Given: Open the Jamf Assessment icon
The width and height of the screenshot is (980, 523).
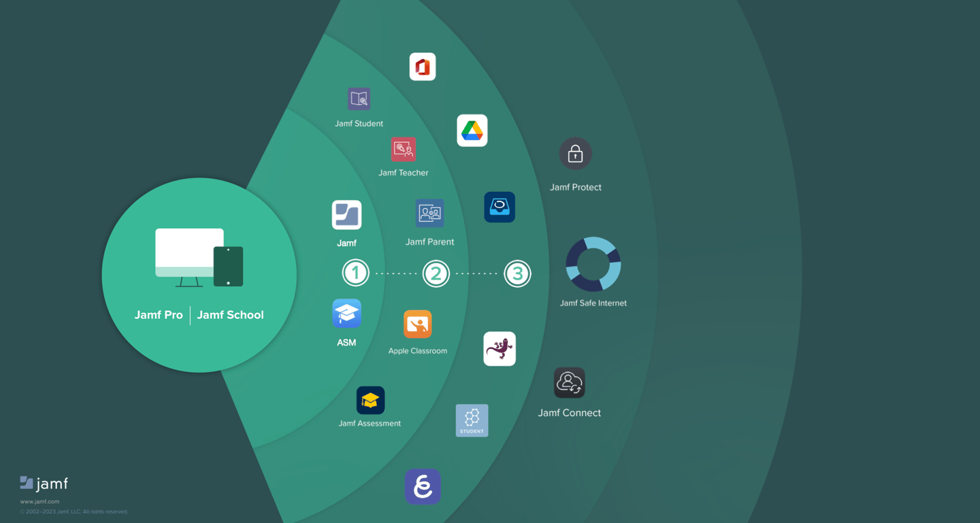Looking at the screenshot, I should [x=370, y=401].
